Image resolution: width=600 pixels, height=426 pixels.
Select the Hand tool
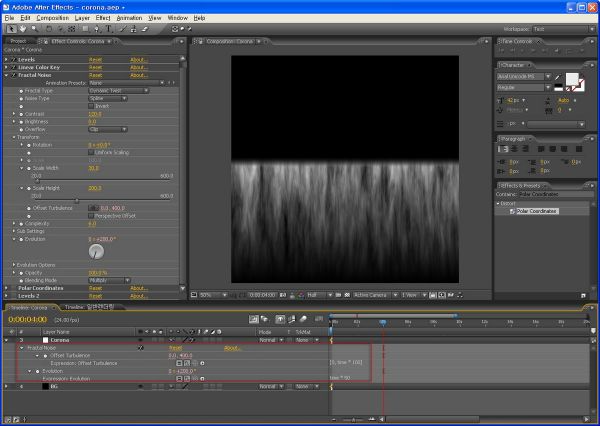(23, 29)
